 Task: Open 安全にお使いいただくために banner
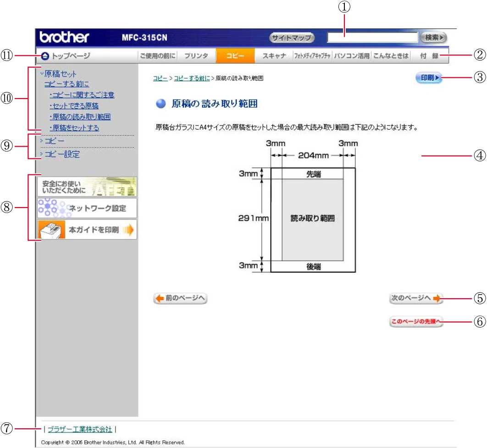[87, 186]
